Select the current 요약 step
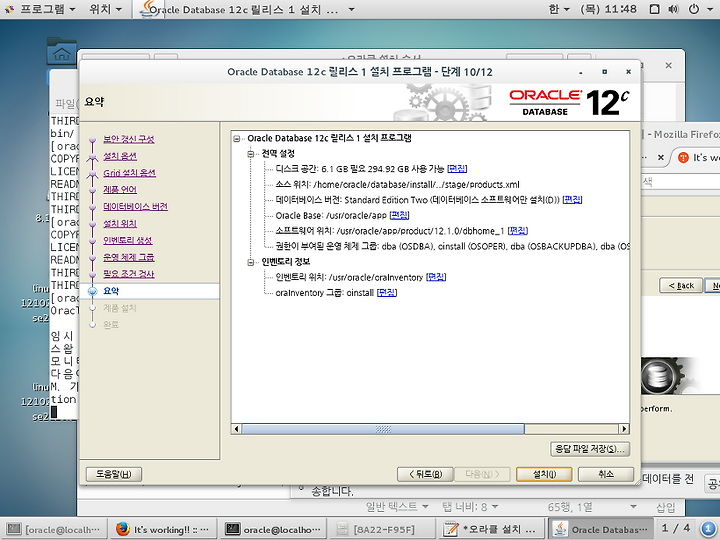Image resolution: width=720 pixels, height=540 pixels. pyautogui.click(x=111, y=291)
